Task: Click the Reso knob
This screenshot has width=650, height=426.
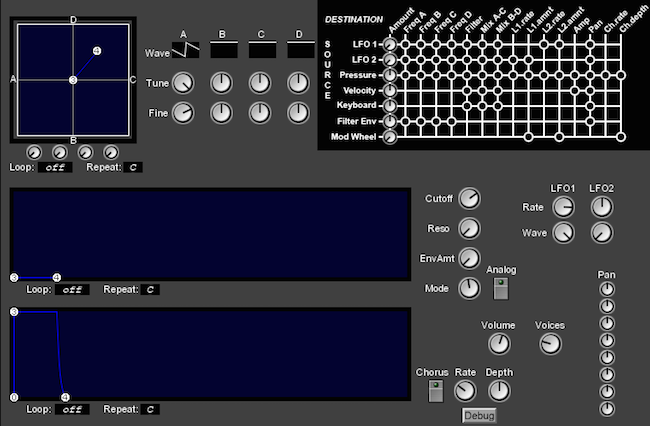Action: tap(469, 229)
